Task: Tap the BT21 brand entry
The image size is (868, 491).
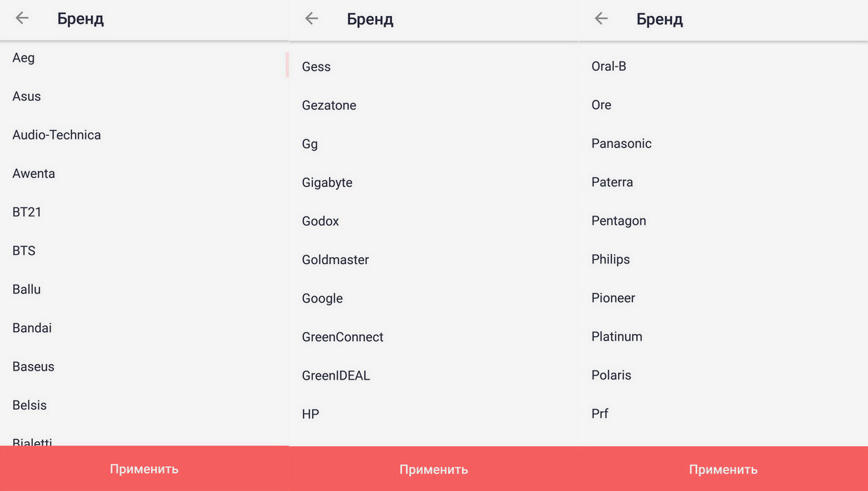Action: pos(27,212)
